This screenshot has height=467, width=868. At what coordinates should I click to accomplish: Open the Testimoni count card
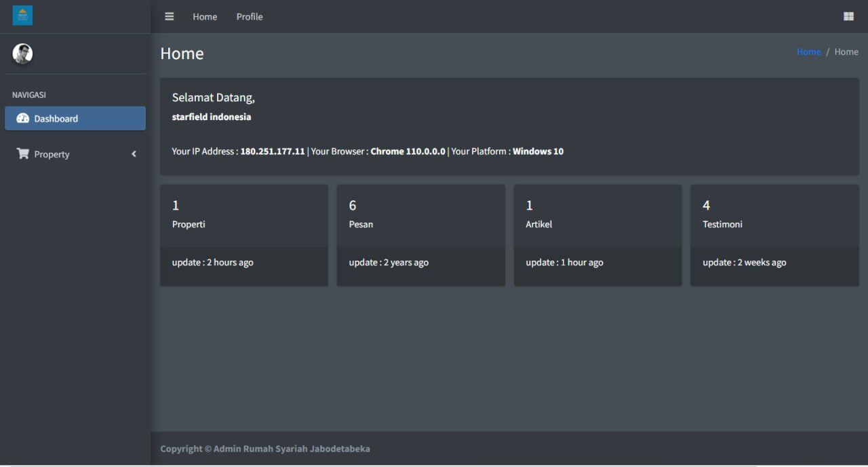(x=774, y=214)
